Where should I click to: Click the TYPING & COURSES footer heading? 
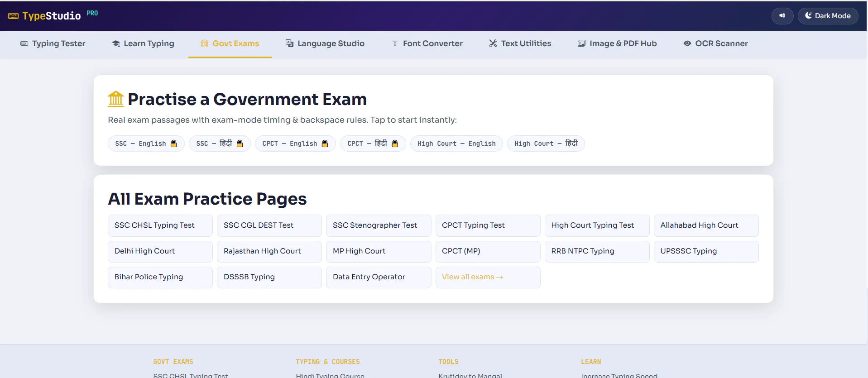[x=328, y=362]
